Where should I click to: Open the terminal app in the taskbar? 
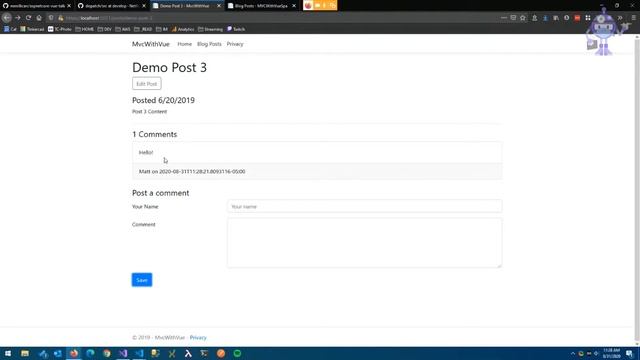pos(204,353)
